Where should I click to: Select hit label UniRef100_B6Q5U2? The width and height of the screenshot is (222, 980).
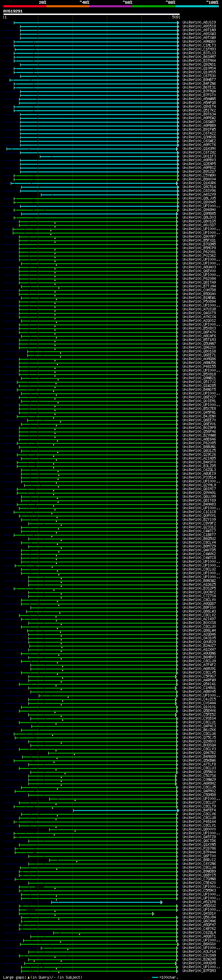click(x=199, y=539)
